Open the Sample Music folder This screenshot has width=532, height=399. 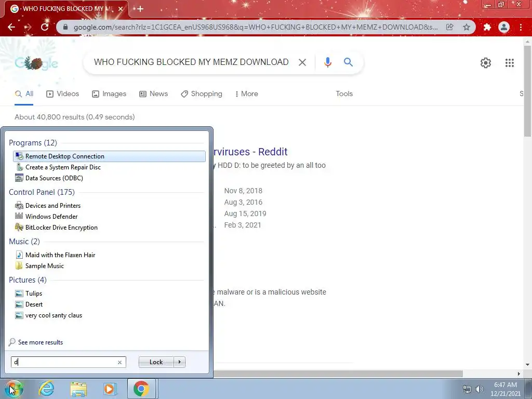click(x=109, y=265)
